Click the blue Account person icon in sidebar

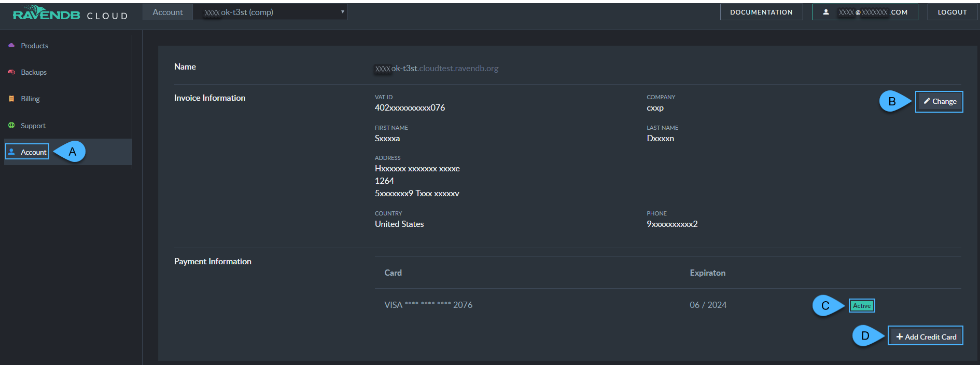coord(11,152)
